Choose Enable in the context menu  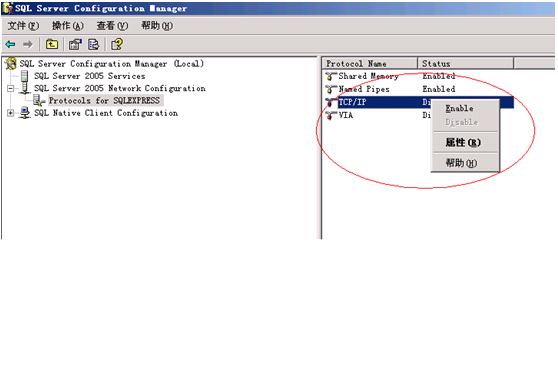click(465, 108)
